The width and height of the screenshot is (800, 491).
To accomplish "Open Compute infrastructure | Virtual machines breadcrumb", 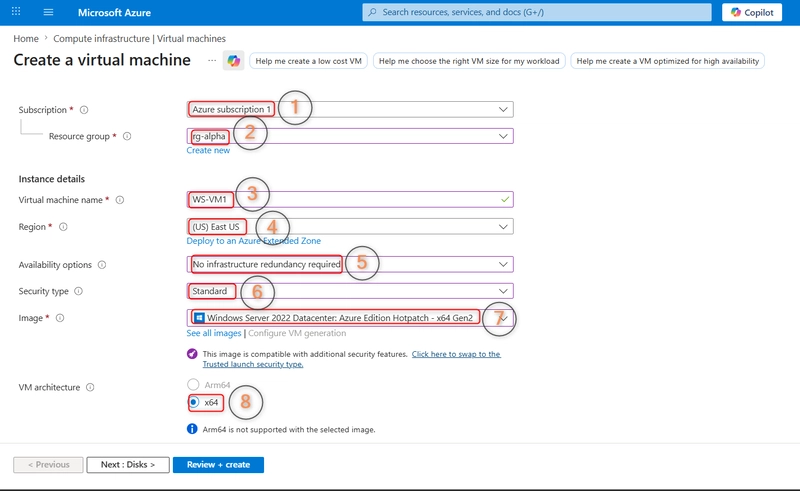I will click(139, 38).
